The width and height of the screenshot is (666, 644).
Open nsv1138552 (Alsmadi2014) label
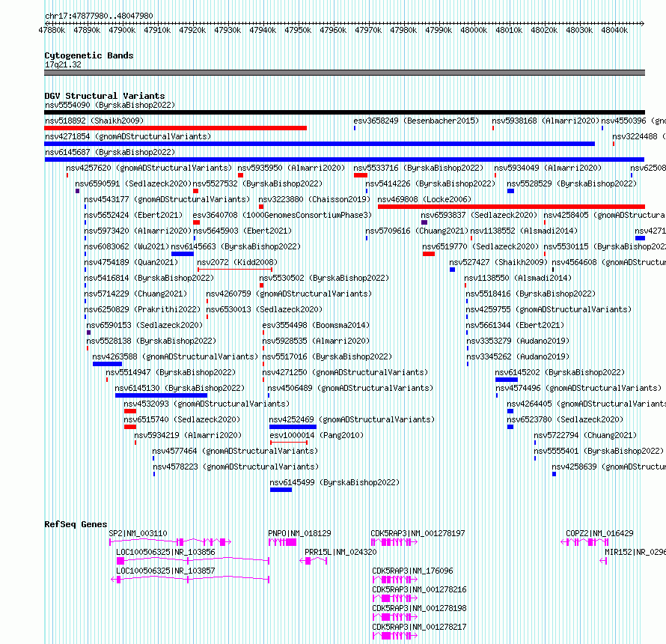click(524, 231)
